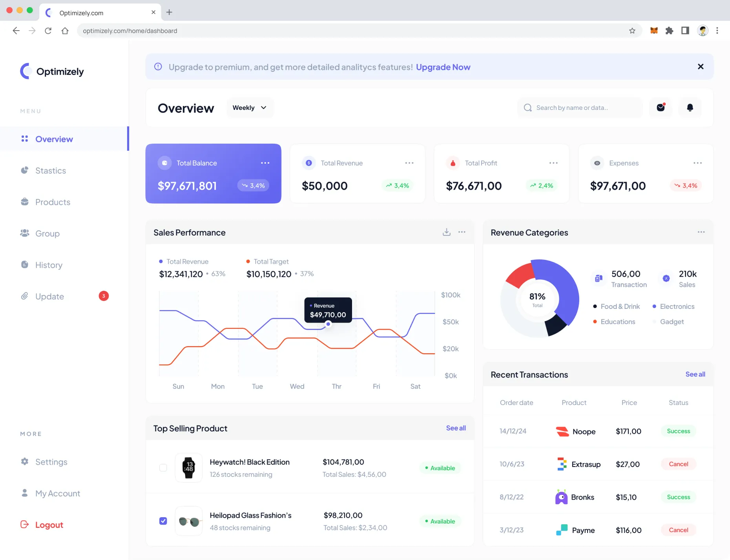Image resolution: width=730 pixels, height=560 pixels.
Task: Check the Heywatch! Black Edition checkbox
Action: click(x=163, y=467)
